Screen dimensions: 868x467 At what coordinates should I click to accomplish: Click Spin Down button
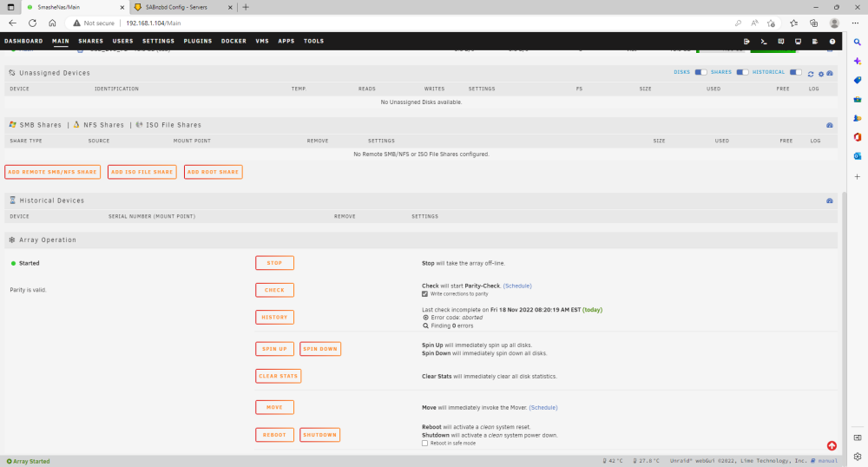tap(320, 349)
